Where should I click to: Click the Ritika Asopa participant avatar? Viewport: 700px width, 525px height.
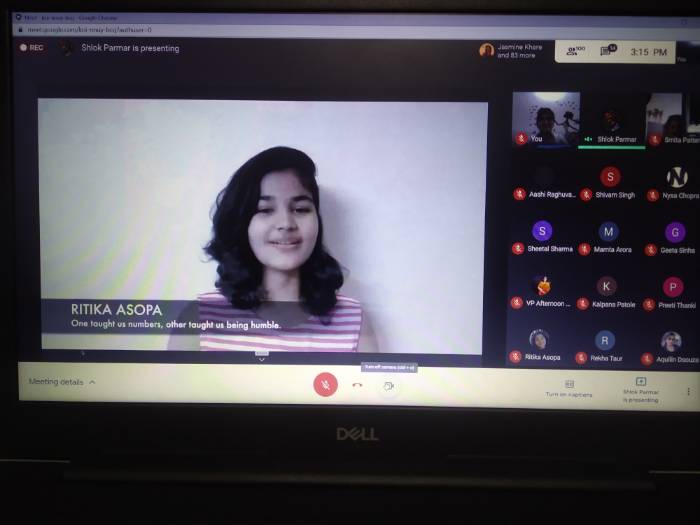click(x=539, y=339)
